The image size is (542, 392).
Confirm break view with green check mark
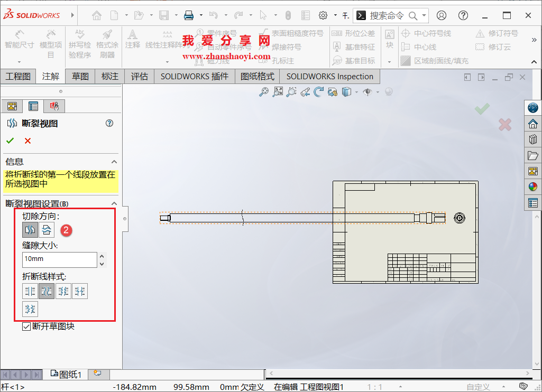[x=11, y=140]
